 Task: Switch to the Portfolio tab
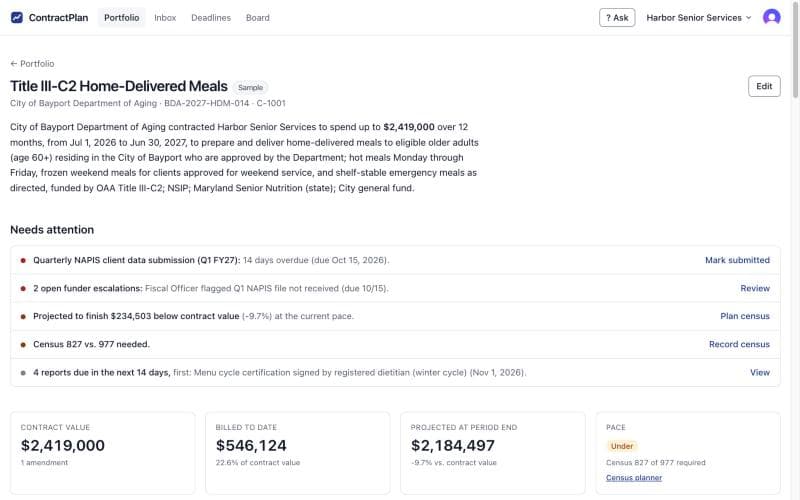[121, 17]
